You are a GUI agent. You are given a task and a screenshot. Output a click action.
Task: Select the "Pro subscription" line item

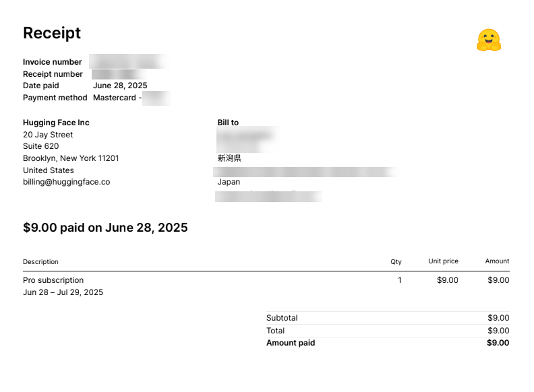point(53,280)
